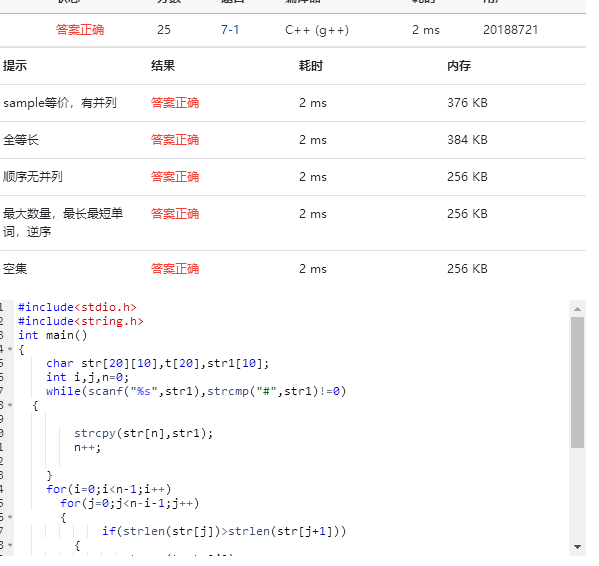Click result 答案正确 in 空集 row
Image resolution: width=599 pixels, height=566 pixels.
(x=175, y=269)
